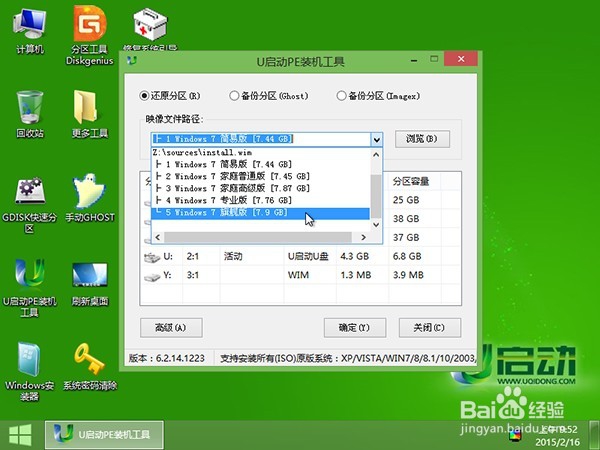This screenshot has height=450, width=600.
Task: Click the 高级(A) advanced button
Action: [171, 328]
